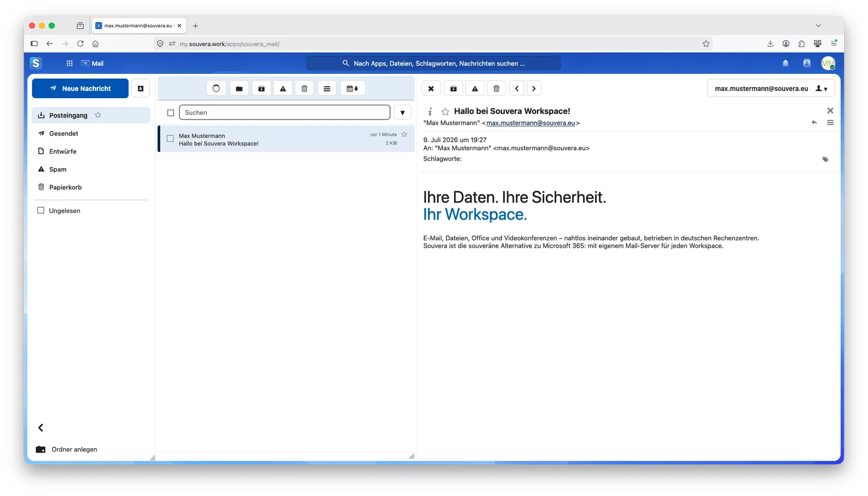868x496 pixels.
Task: Open the MM user avatar menu
Action: 828,63
